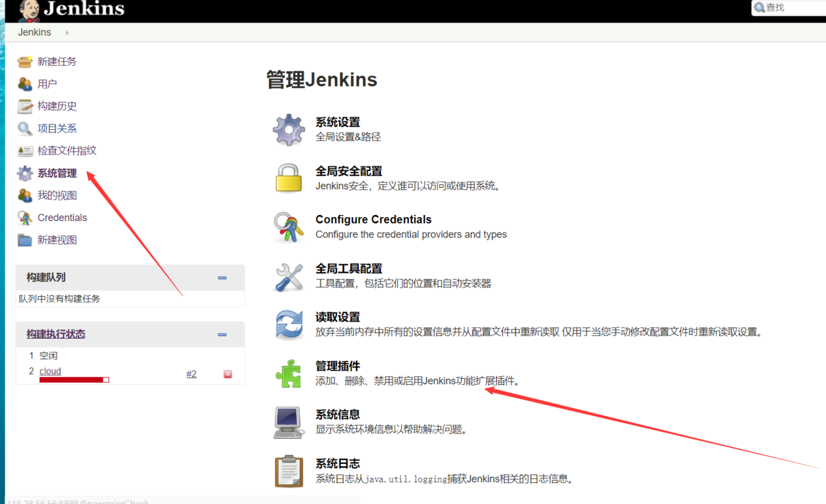Open the 全局工具配置 link
This screenshot has height=504, width=826.
point(349,268)
